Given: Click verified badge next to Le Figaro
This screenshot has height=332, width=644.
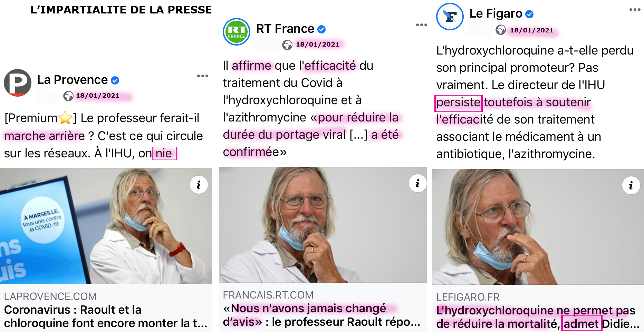Looking at the screenshot, I should (529, 14).
